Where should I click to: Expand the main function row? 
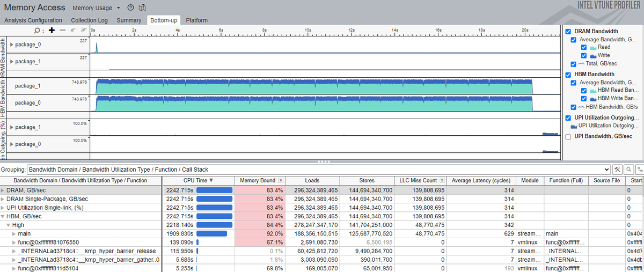click(x=14, y=233)
